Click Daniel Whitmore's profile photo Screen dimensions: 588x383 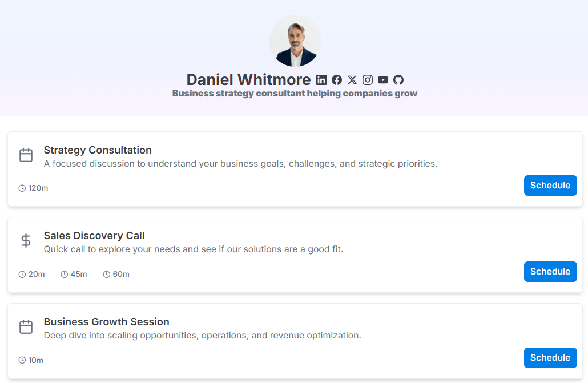(x=295, y=41)
